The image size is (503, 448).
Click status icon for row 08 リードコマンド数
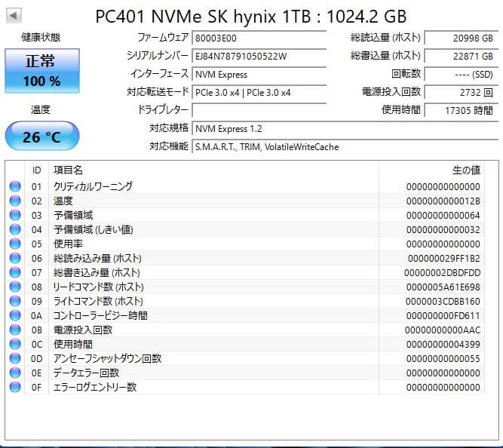tap(15, 287)
